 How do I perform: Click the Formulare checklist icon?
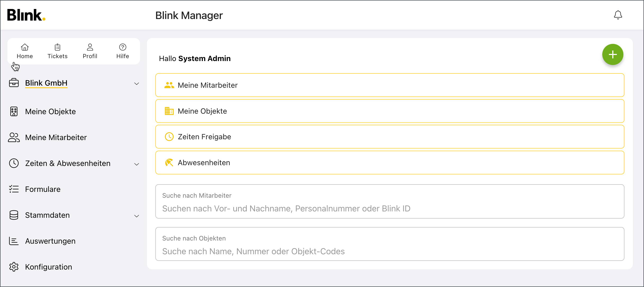coord(14,189)
